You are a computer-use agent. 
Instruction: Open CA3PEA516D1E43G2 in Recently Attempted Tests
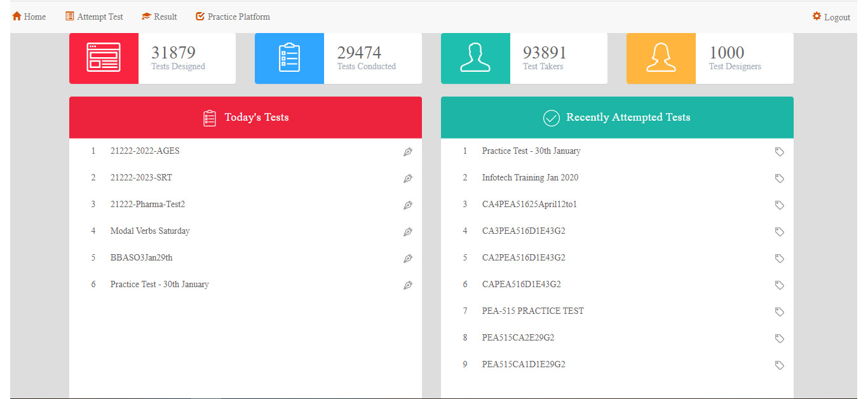coord(524,231)
